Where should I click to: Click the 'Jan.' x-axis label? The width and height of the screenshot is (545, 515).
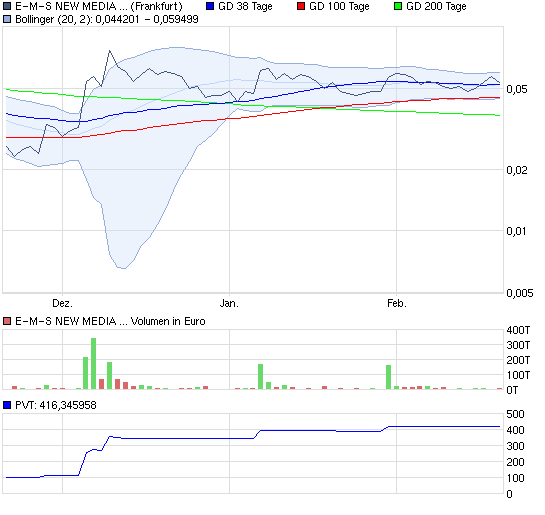click(x=229, y=303)
